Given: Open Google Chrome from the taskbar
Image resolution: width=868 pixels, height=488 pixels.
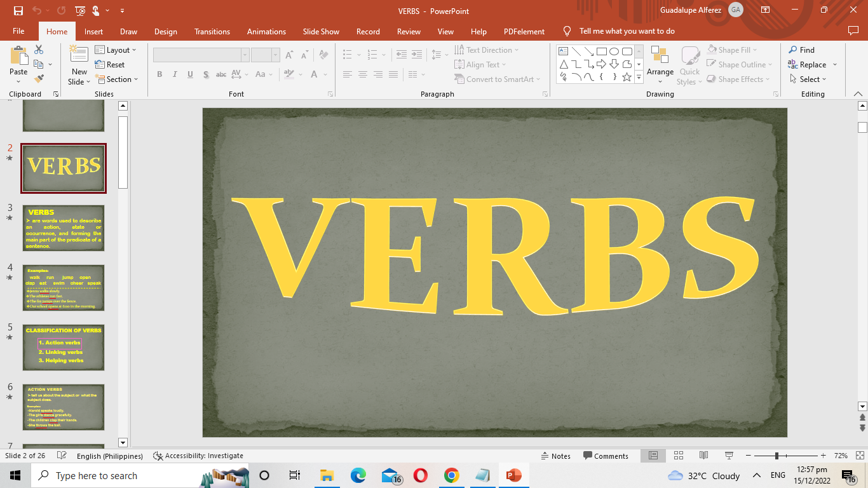Looking at the screenshot, I should click(451, 475).
